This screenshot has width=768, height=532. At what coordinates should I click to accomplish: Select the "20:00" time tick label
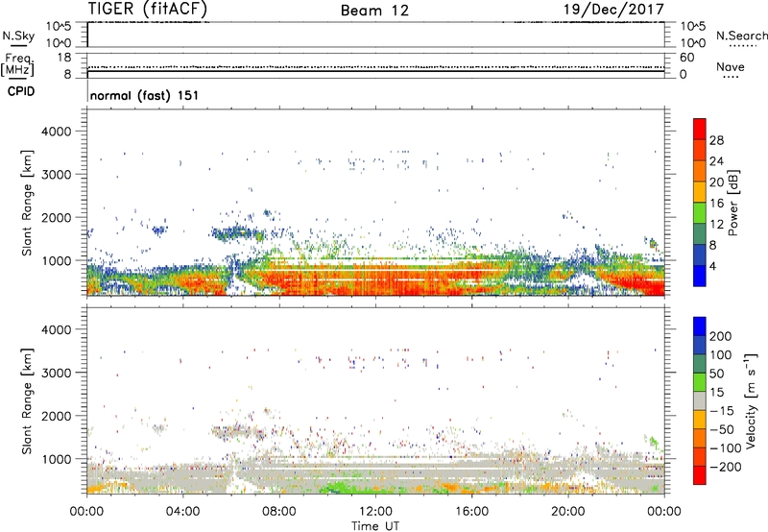click(567, 512)
